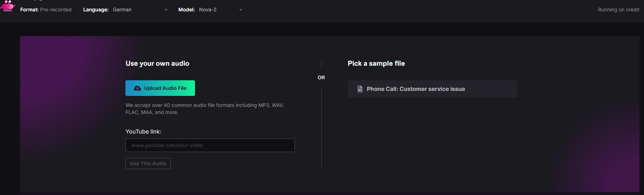Click the Language: label text
This screenshot has width=644, height=195.
click(x=96, y=10)
